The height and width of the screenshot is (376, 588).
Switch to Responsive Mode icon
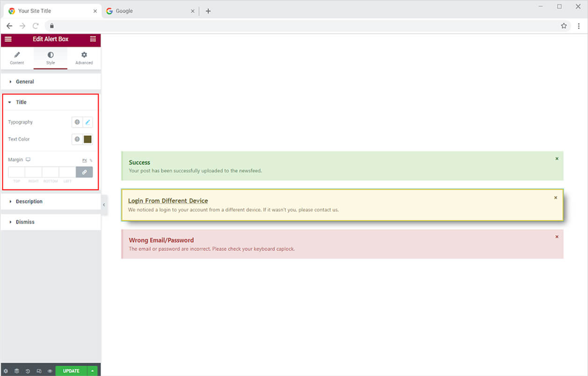(x=38, y=370)
